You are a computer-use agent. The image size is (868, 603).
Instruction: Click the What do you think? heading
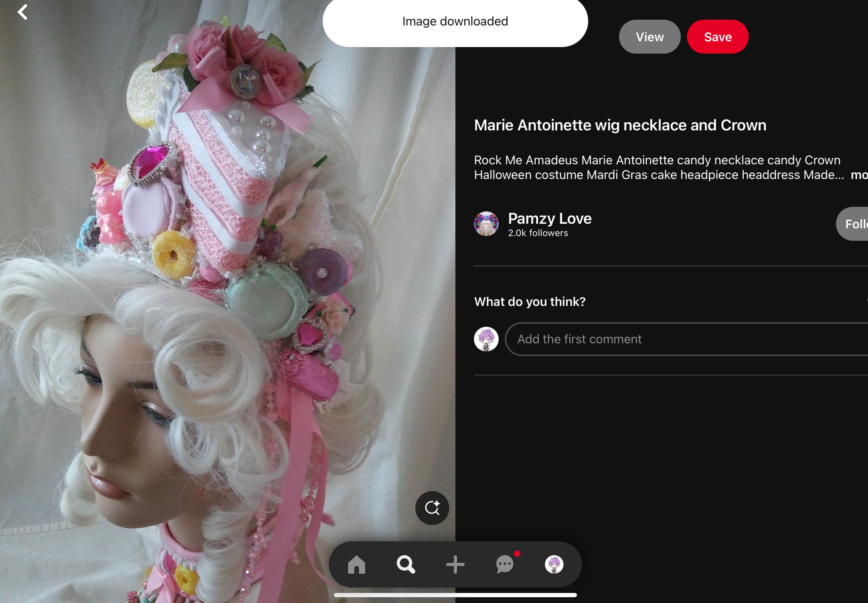point(530,301)
